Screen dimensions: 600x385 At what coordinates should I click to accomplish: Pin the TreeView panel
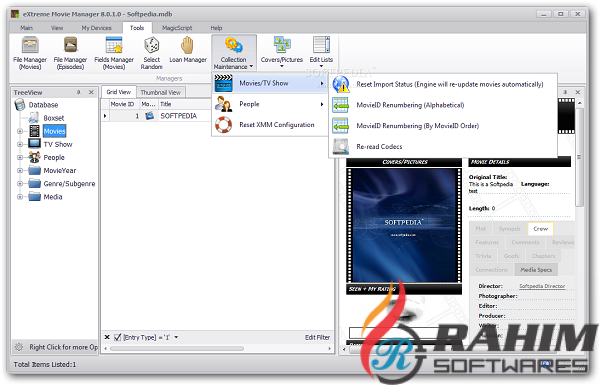[79, 92]
